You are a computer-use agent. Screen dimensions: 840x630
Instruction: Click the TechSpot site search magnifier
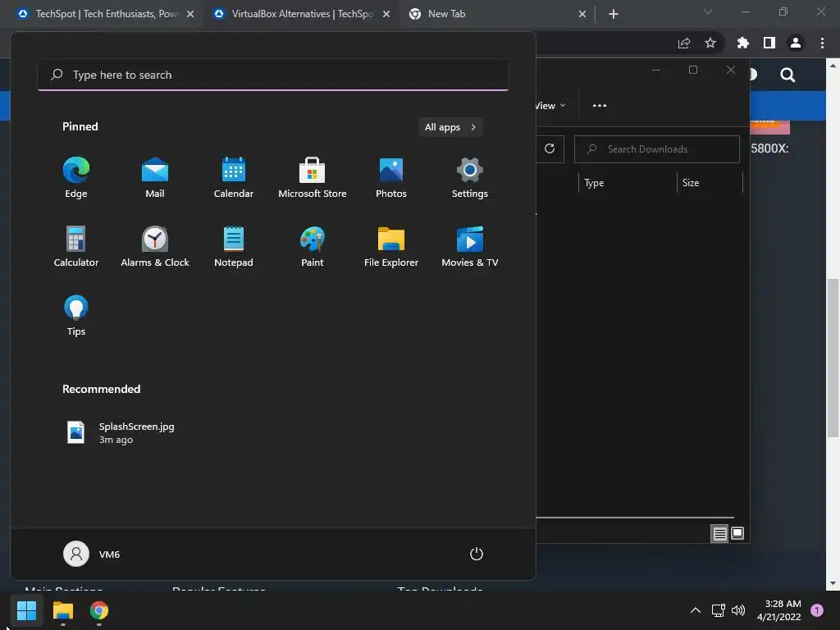point(787,75)
